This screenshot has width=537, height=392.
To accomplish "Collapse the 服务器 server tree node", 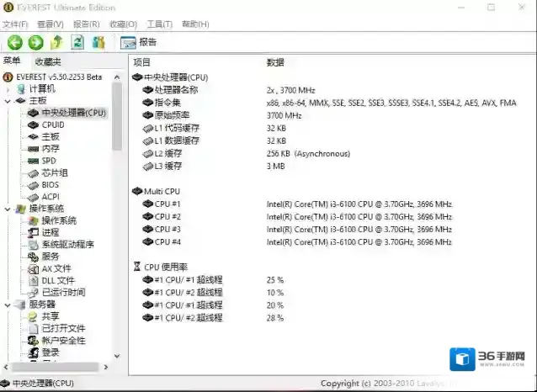I will (x=8, y=305).
